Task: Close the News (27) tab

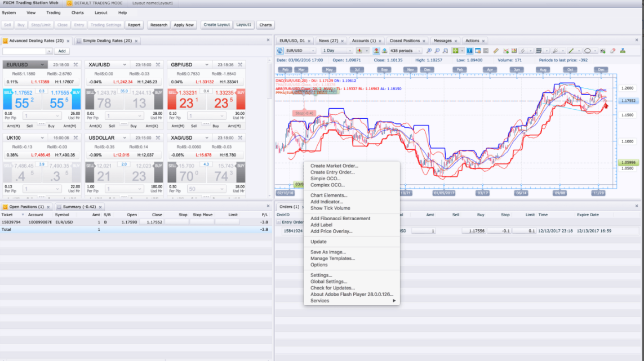Action: click(x=342, y=41)
